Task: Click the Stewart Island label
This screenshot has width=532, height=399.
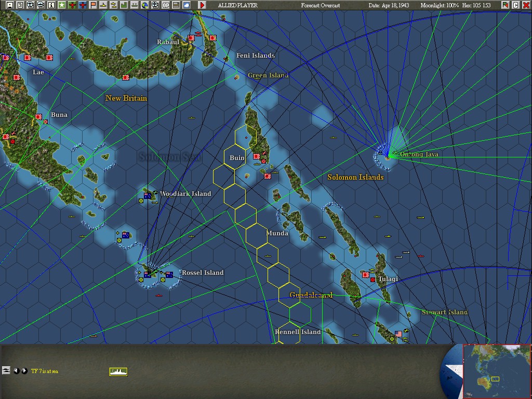Action: point(445,312)
